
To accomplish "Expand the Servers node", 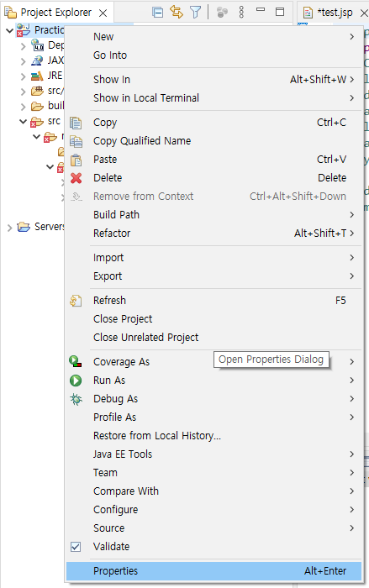I will [10, 228].
